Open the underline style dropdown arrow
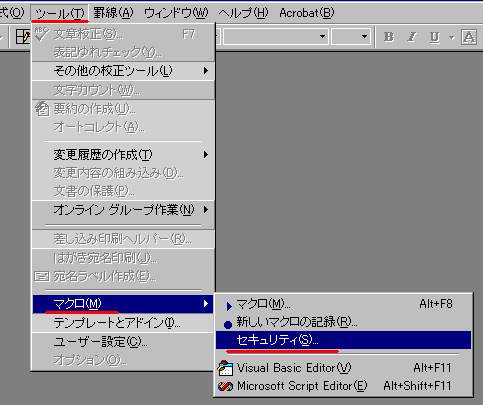 pyautogui.click(x=452, y=37)
